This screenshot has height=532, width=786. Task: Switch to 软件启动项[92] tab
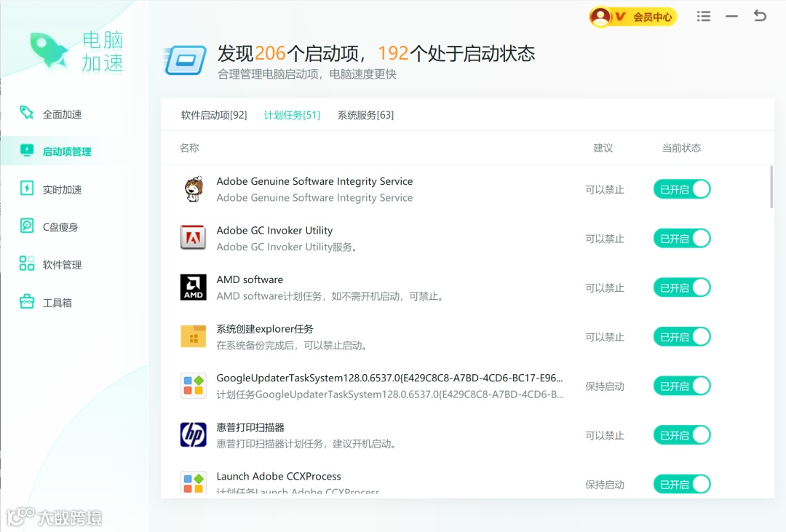pos(214,115)
